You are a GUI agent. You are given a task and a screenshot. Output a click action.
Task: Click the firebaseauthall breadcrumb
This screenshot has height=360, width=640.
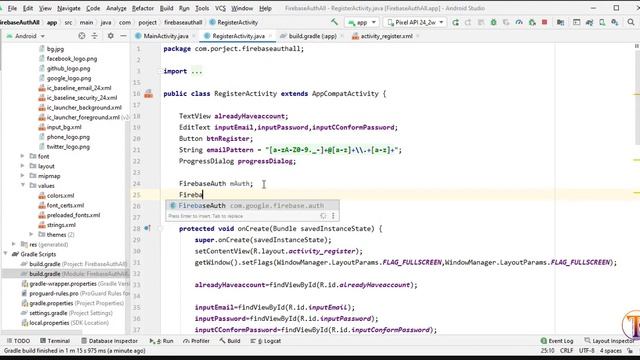tap(183, 22)
